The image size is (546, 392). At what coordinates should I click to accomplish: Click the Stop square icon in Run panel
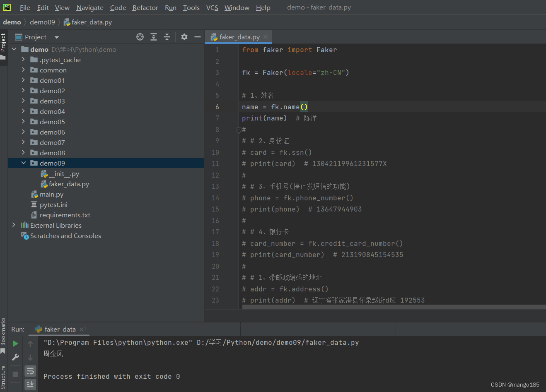click(15, 374)
